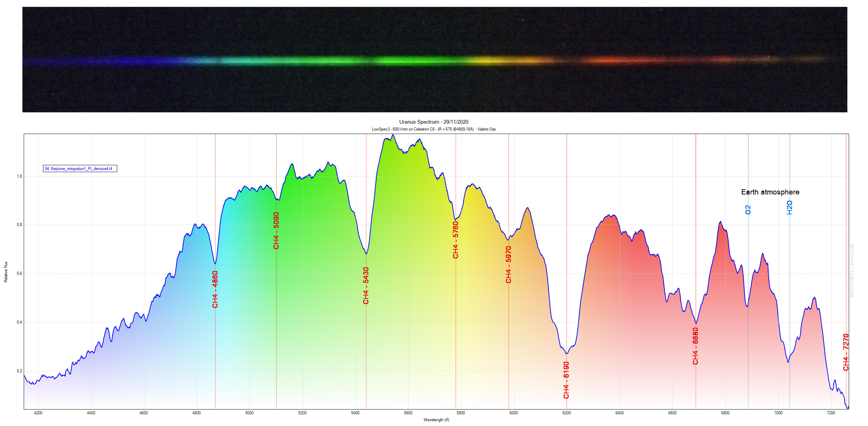The image size is (868, 426).
Task: Click the 6000 wavelength tick label
Action: coord(514,413)
